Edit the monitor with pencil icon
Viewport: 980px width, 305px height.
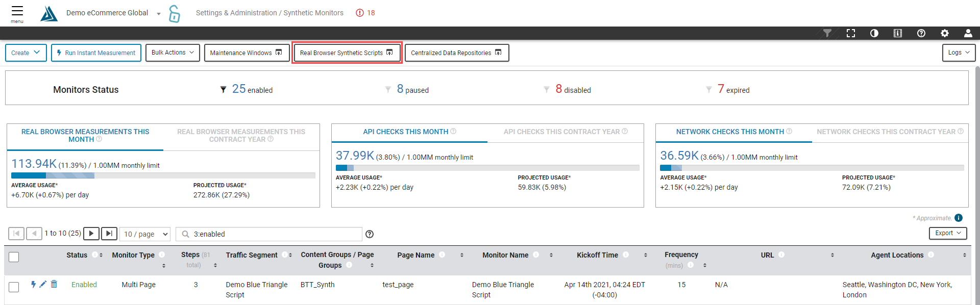pyautogui.click(x=43, y=284)
